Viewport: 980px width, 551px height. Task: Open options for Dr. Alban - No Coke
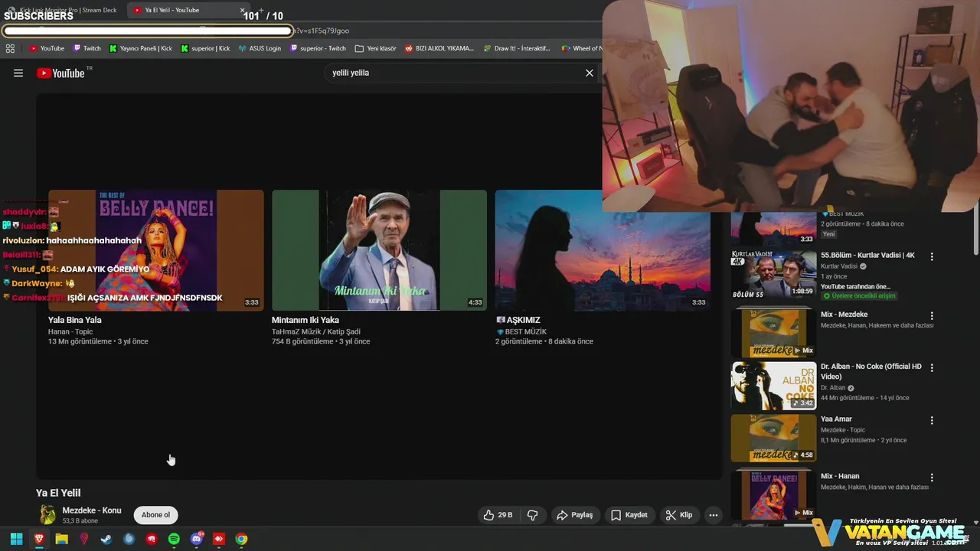pos(932,368)
